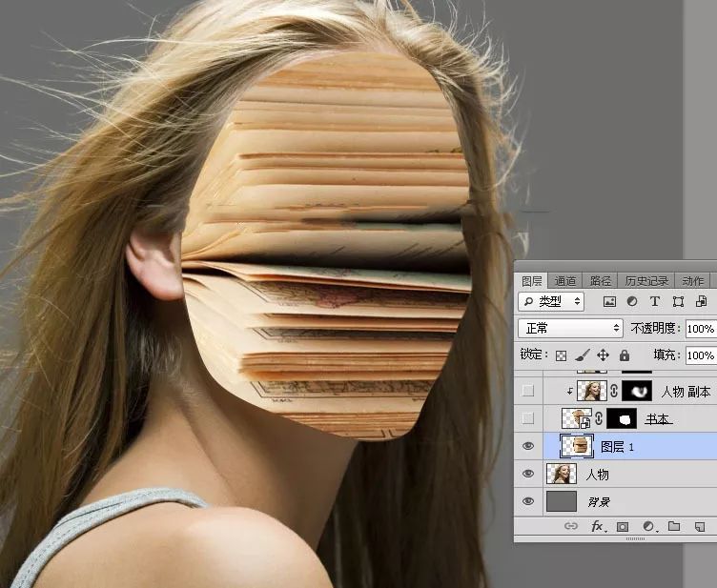The height and width of the screenshot is (588, 717).
Task: Select the 人物 副本 layer mask thumbnail
Action: (637, 391)
